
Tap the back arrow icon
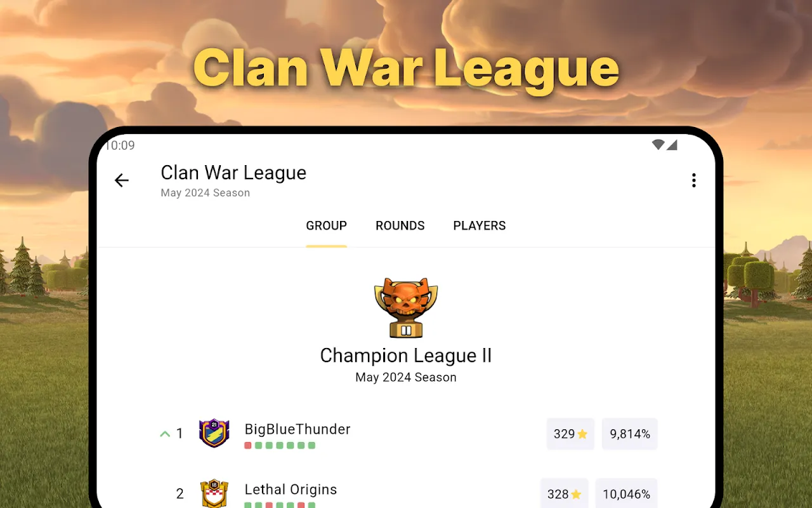(121, 180)
